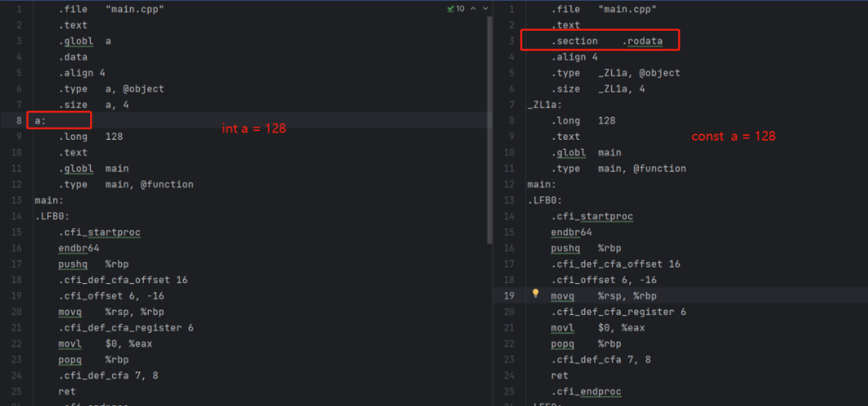Click 'endbr64' in the right pane
Viewport: 868px width, 406px height.
click(571, 232)
